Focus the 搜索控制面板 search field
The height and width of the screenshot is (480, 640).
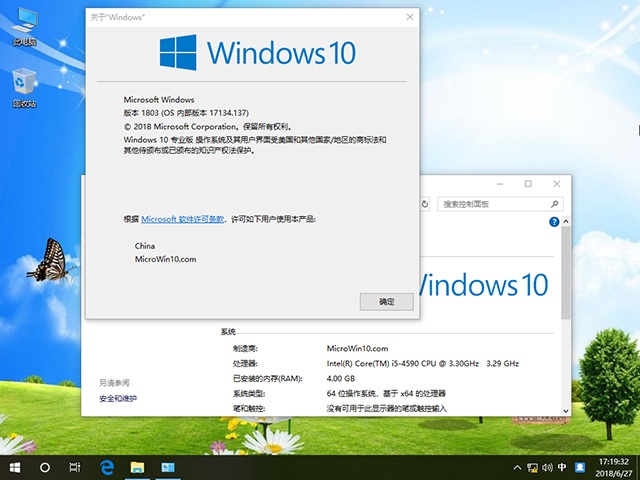(500, 204)
